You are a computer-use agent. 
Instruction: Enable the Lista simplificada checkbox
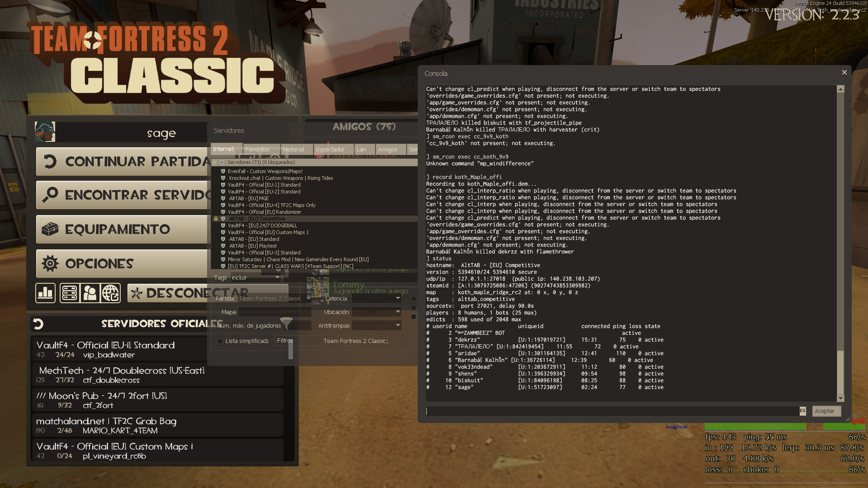pos(220,341)
